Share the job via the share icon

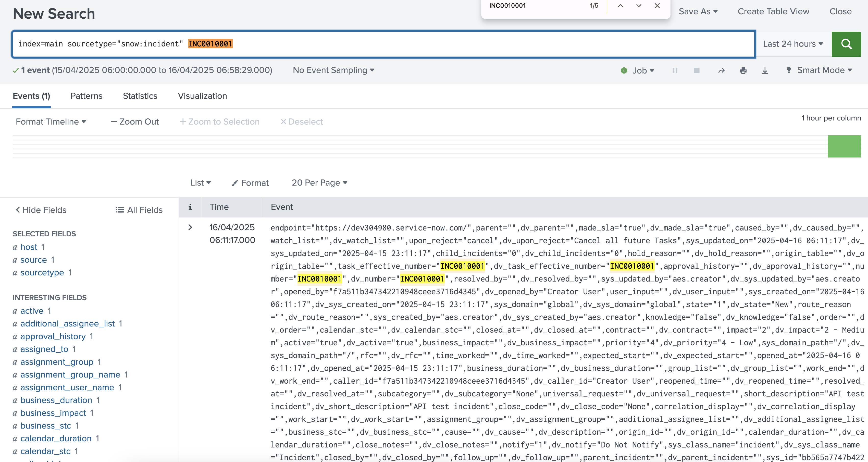coord(721,70)
